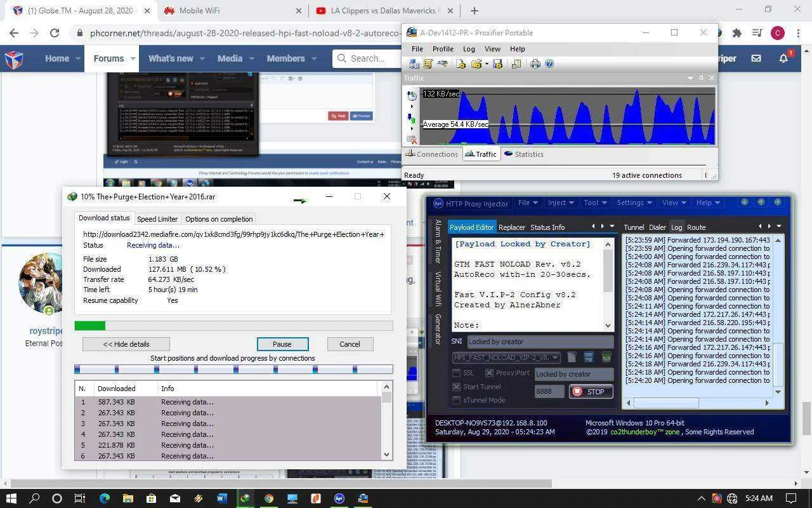Image resolution: width=812 pixels, height=508 pixels.
Task: Open the Help question-mark icon in Proxifier
Action: 549,63
